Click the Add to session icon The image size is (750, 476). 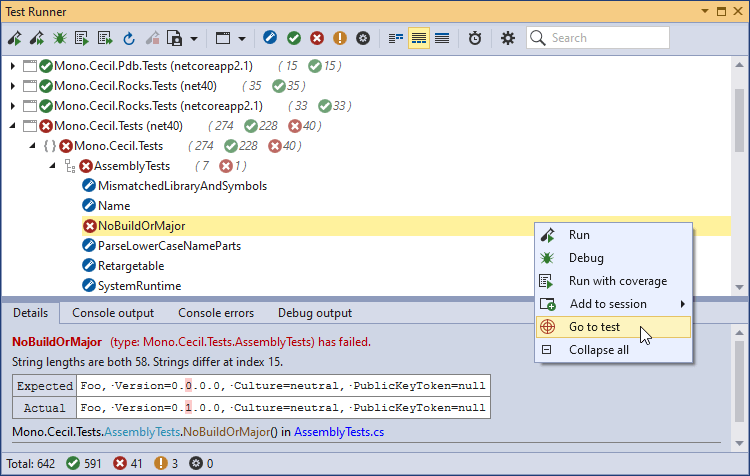[547, 304]
